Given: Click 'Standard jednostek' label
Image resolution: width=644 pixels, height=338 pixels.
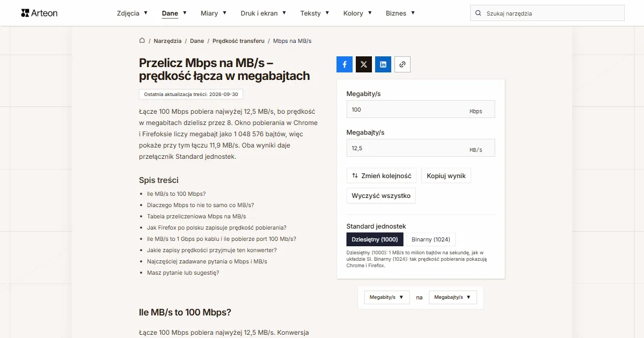Looking at the screenshot, I should [376, 226].
